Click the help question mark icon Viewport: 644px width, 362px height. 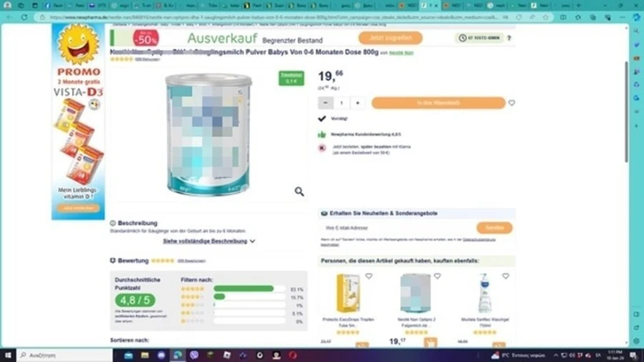[509, 38]
